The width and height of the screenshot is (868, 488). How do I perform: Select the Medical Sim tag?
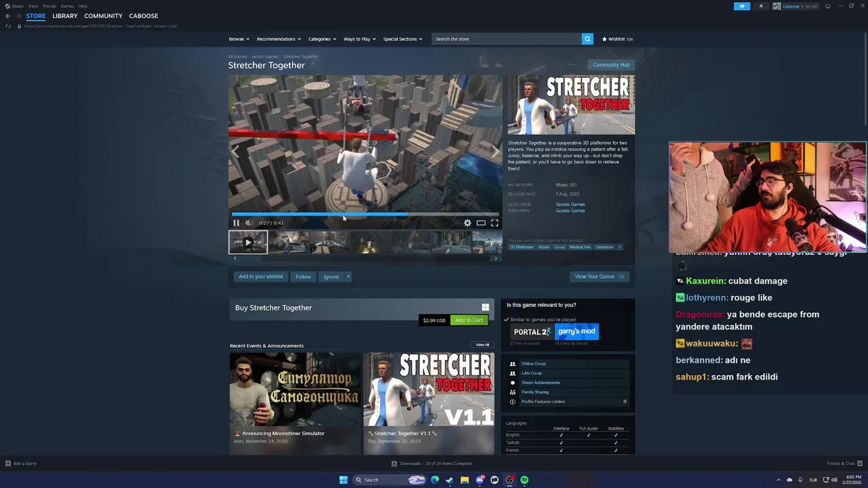click(x=580, y=247)
